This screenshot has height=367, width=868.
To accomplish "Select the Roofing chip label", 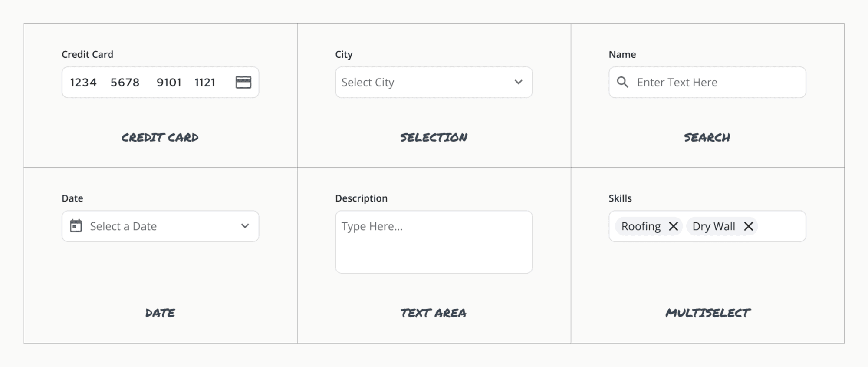I will pos(641,226).
